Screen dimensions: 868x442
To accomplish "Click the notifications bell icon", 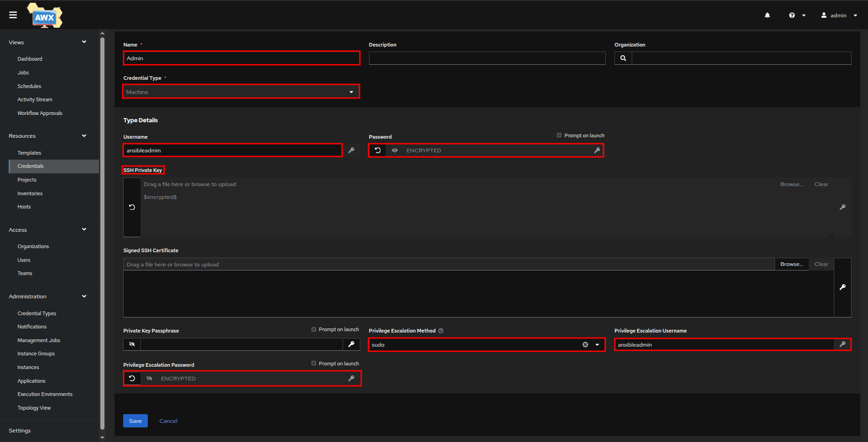I will tap(767, 16).
